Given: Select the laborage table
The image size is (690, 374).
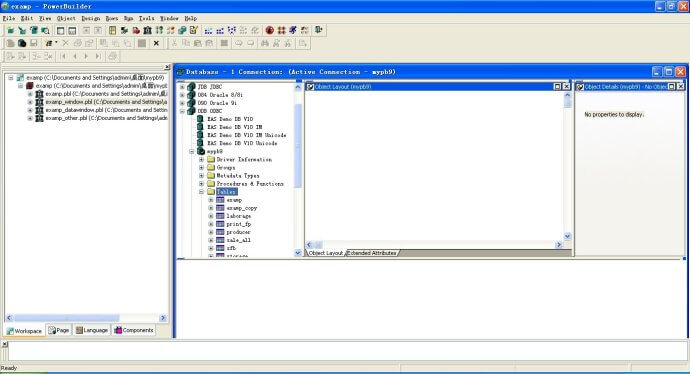Looking at the screenshot, I should pos(239,216).
